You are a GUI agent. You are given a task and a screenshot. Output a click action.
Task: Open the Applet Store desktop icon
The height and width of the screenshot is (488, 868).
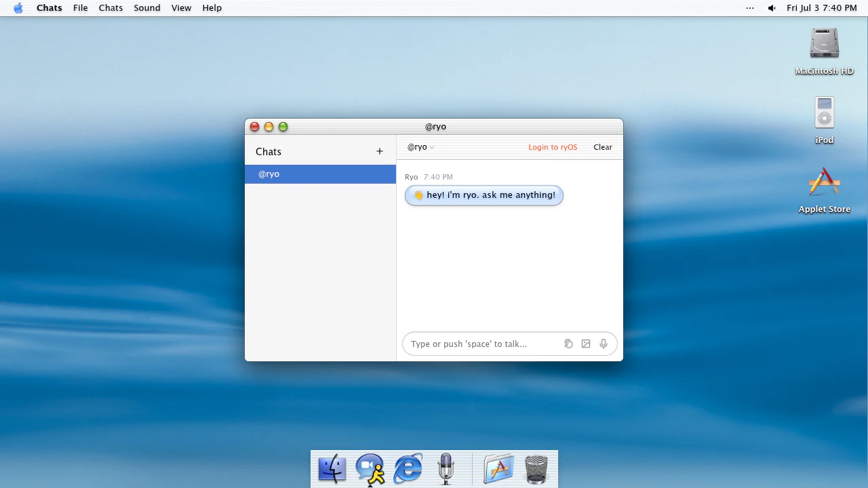pos(824,190)
